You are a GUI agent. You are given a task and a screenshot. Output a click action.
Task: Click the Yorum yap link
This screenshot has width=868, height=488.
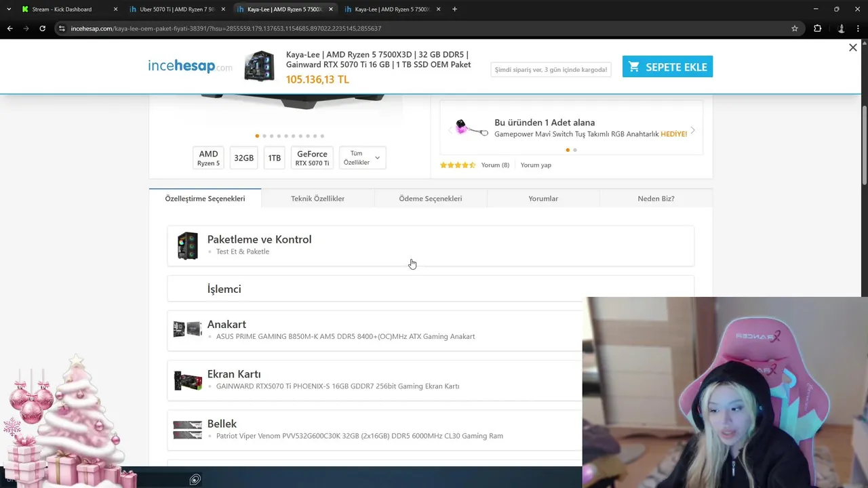pyautogui.click(x=536, y=165)
